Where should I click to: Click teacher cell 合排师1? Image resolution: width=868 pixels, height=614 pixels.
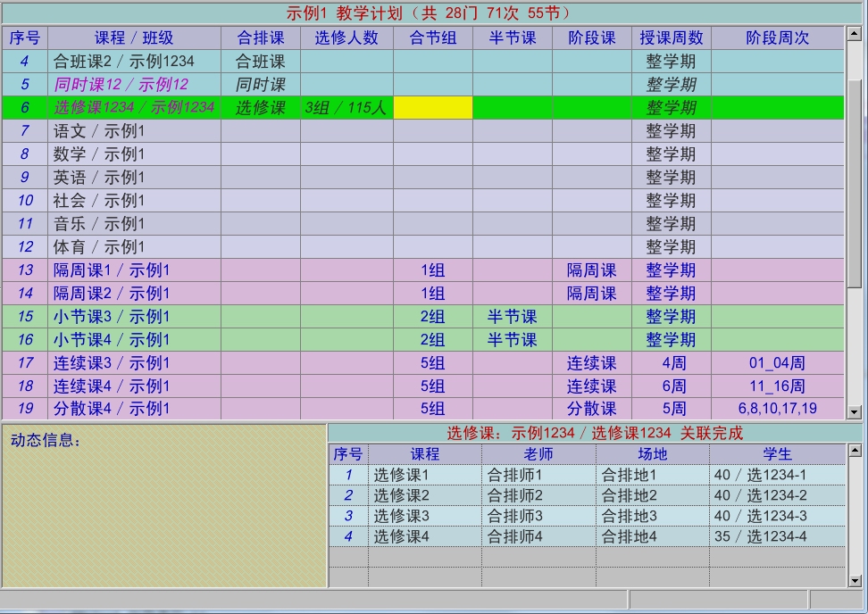point(538,475)
